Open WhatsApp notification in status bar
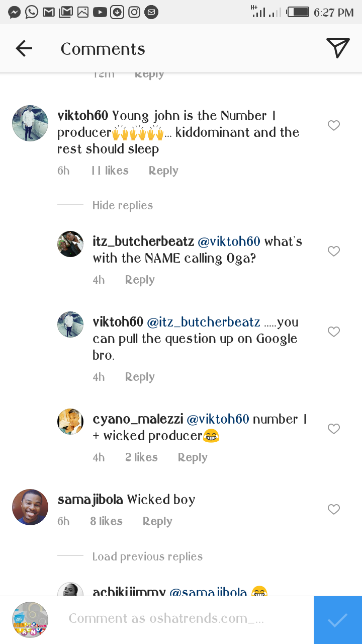362x644 pixels. pos(32,12)
